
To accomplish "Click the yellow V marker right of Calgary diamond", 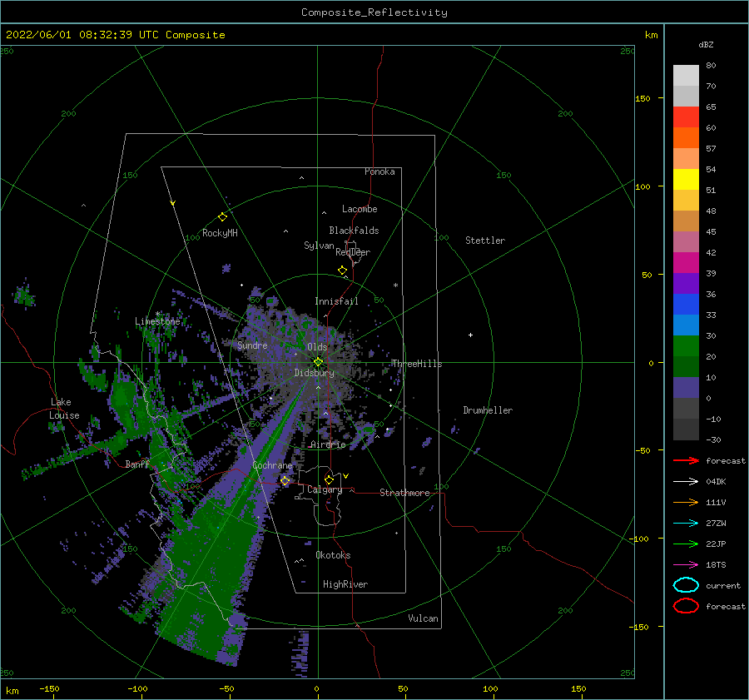I will pos(345,476).
